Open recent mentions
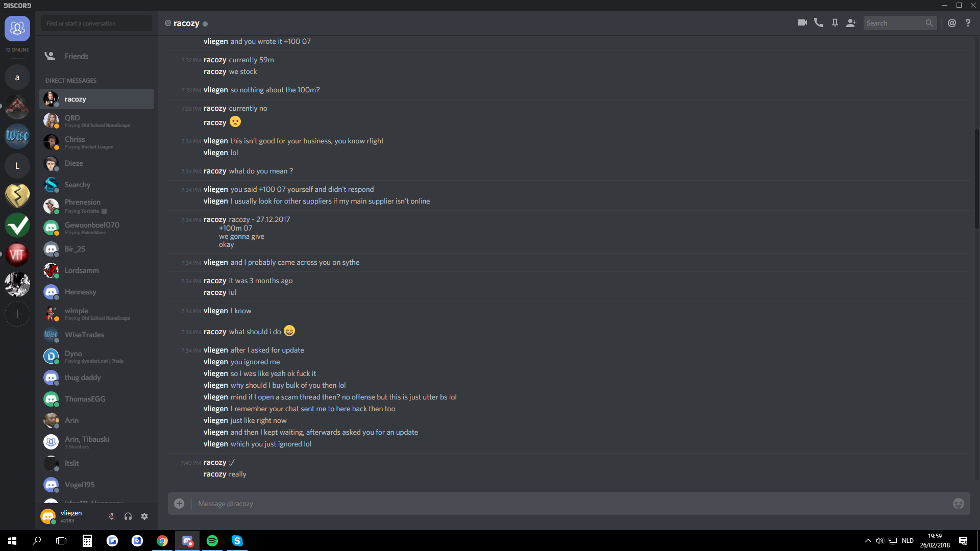Screen dimensions: 980x551 pyautogui.click(x=951, y=23)
